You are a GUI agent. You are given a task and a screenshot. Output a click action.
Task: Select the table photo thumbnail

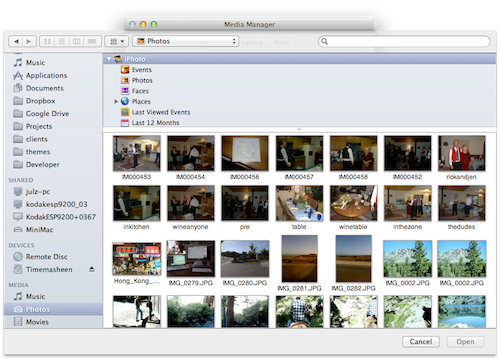[299, 203]
